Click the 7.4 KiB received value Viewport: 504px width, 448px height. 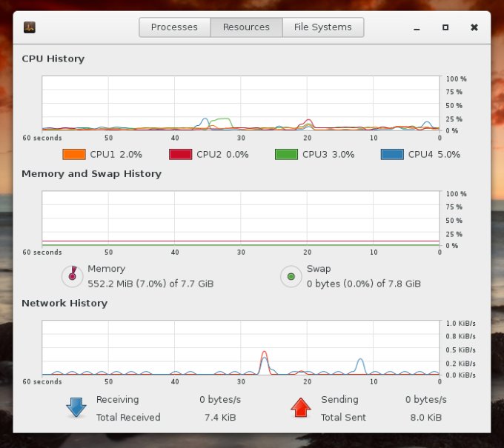(x=220, y=418)
